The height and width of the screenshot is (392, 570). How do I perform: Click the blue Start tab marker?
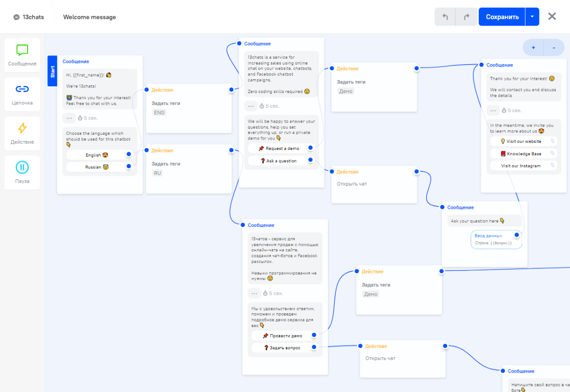pos(52,71)
